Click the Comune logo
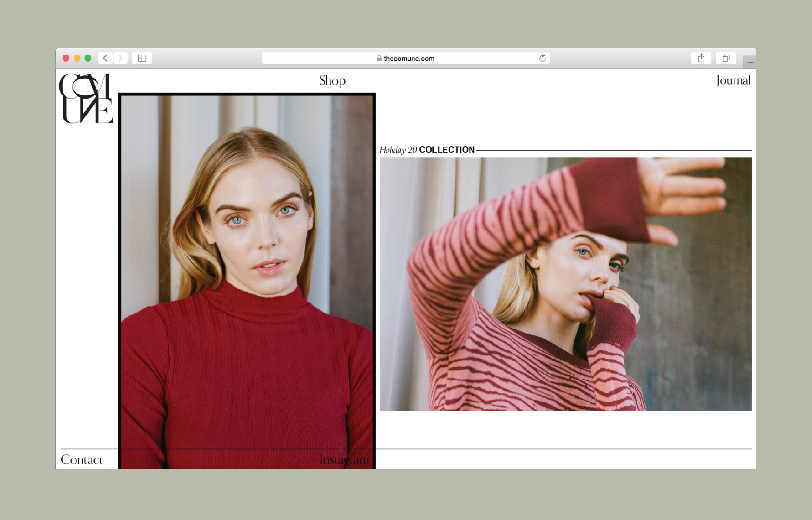Image resolution: width=812 pixels, height=520 pixels. point(86,98)
